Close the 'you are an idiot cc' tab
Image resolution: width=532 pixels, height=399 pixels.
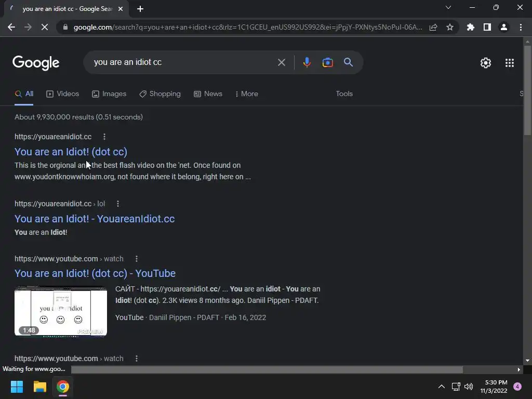121,9
